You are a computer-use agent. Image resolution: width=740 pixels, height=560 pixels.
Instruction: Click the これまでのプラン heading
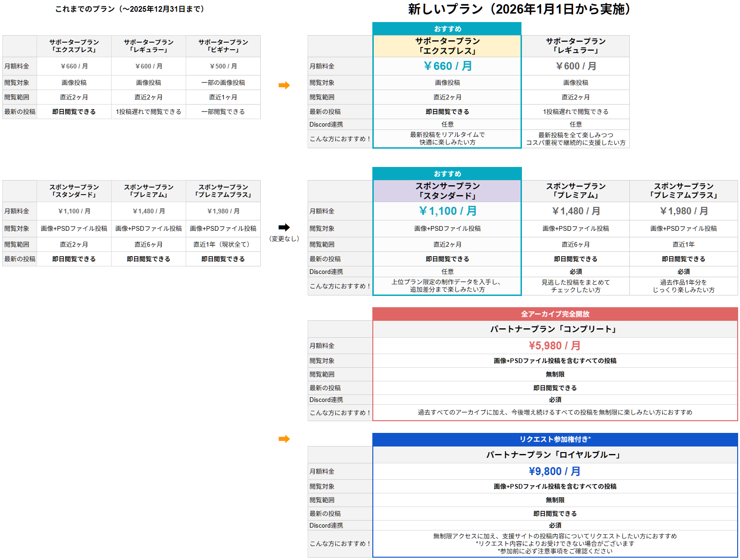click(x=129, y=9)
